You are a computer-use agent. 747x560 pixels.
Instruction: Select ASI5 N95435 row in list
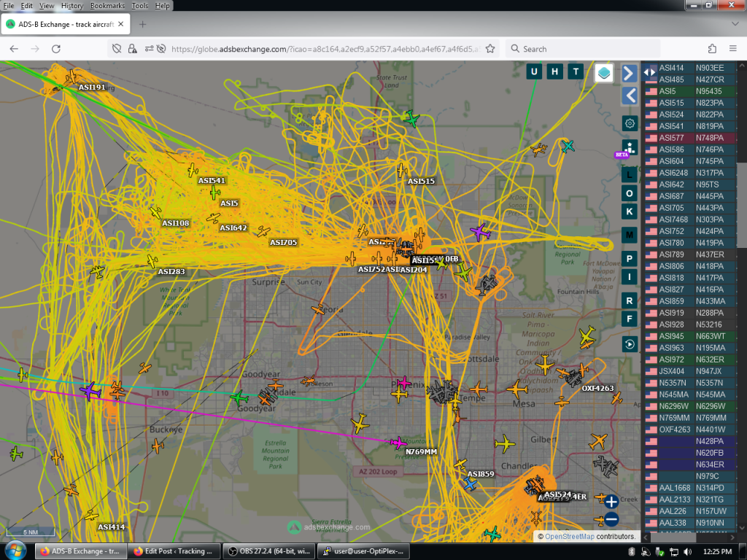(x=691, y=91)
